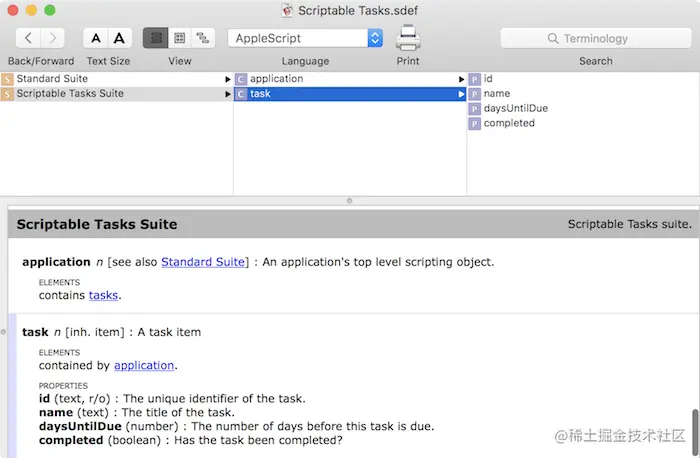Image resolution: width=700 pixels, height=458 pixels.
Task: Follow the tasks element link
Action: 103,296
